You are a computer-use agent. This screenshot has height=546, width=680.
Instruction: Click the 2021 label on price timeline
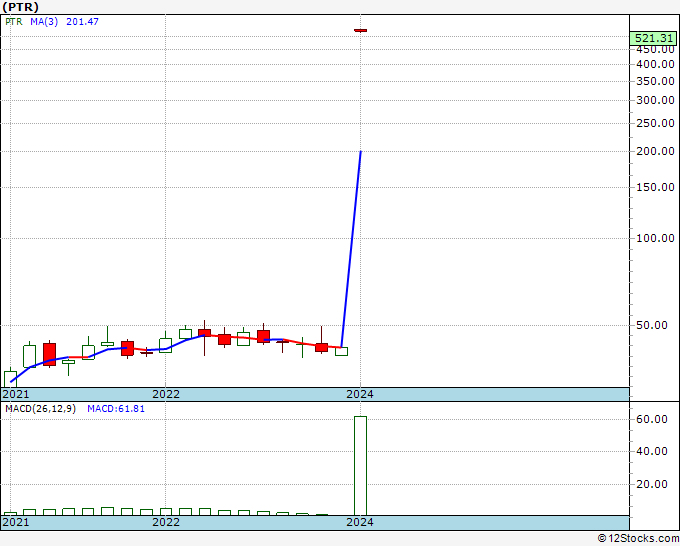16,394
